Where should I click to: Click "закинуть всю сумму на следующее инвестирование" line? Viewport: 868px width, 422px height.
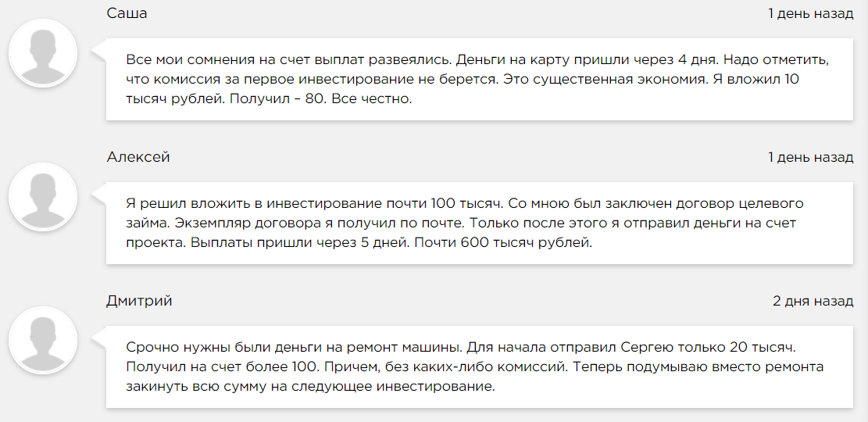(310, 387)
